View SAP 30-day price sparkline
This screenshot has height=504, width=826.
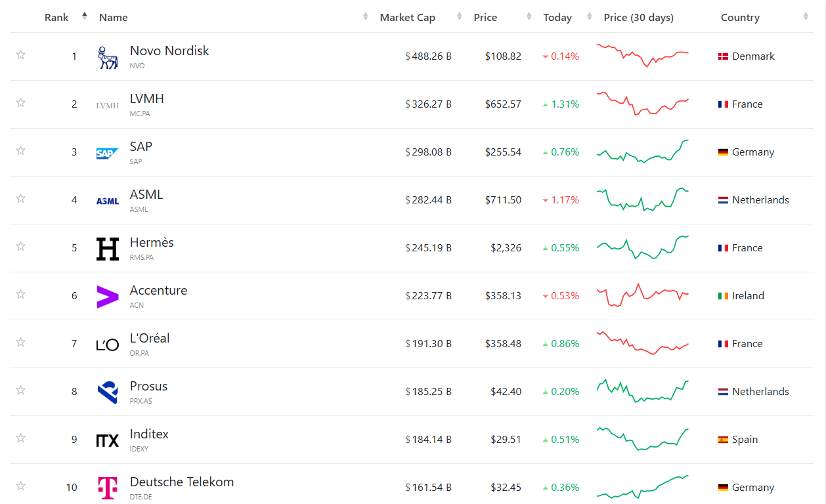(642, 151)
